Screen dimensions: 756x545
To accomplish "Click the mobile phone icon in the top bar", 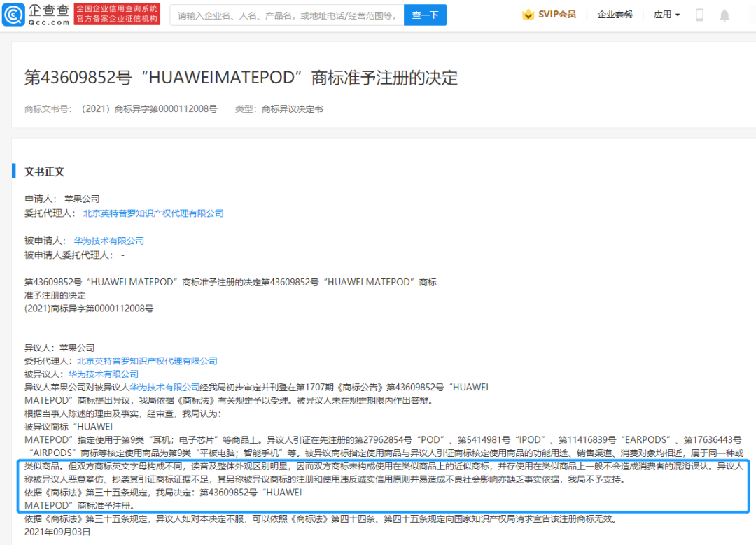I will (x=699, y=14).
